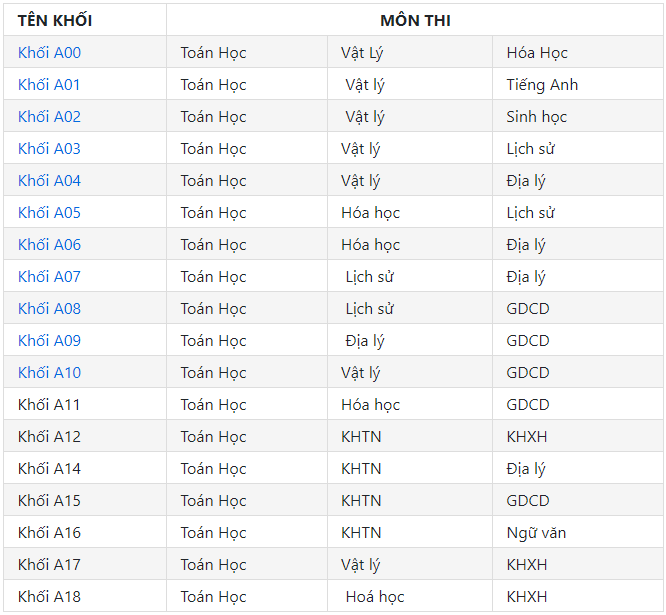Image resolution: width=666 pixels, height=615 pixels.
Task: Follow the Khối A02 hyperlink
Action: coord(49,116)
